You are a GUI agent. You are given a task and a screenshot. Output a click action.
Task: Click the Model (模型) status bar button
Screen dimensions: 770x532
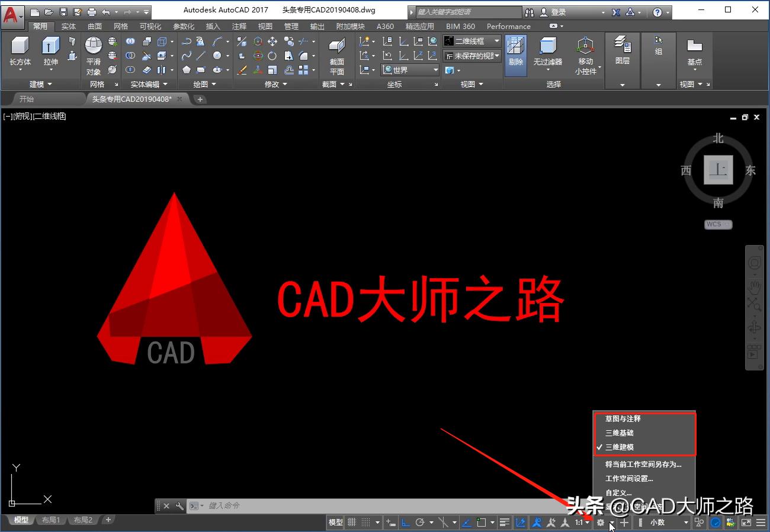click(x=336, y=523)
